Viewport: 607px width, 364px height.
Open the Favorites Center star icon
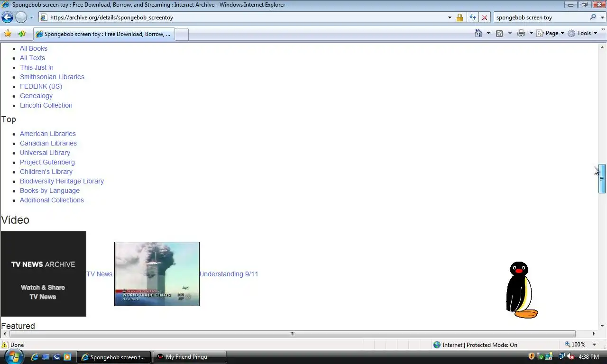click(x=8, y=33)
